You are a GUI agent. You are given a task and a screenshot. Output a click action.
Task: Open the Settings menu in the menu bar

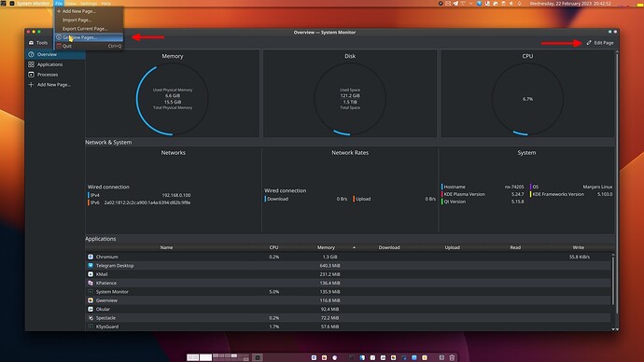89,4
